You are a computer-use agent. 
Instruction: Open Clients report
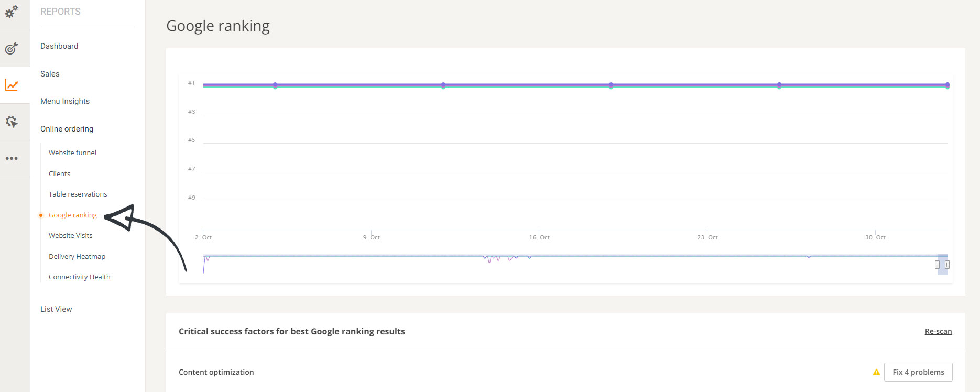click(59, 173)
